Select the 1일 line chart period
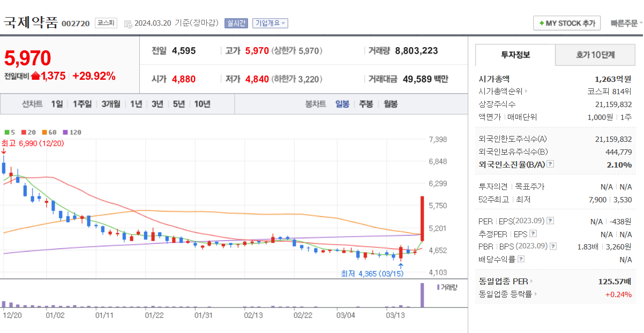This screenshot has width=644, height=333. click(57, 104)
